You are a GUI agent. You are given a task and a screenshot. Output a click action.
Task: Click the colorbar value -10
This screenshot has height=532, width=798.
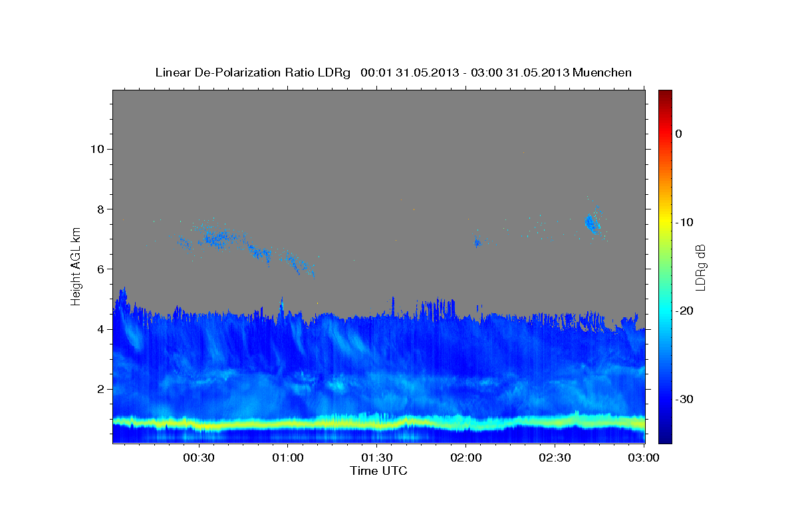coord(685,222)
